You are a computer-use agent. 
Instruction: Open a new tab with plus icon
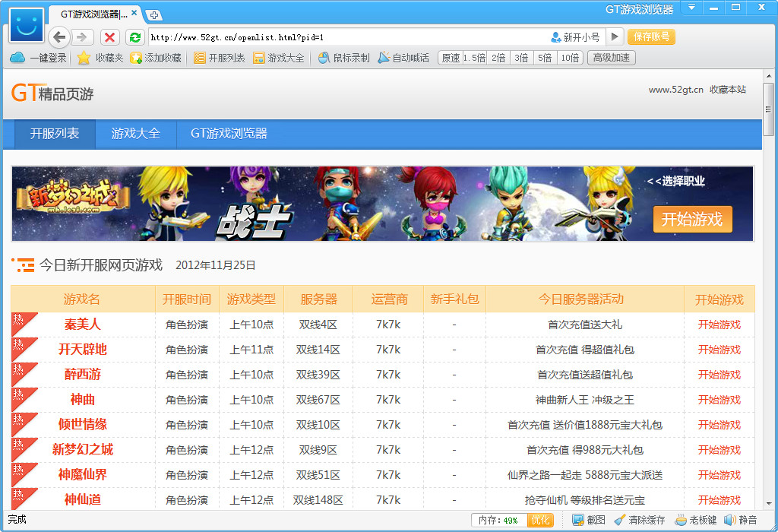[154, 15]
